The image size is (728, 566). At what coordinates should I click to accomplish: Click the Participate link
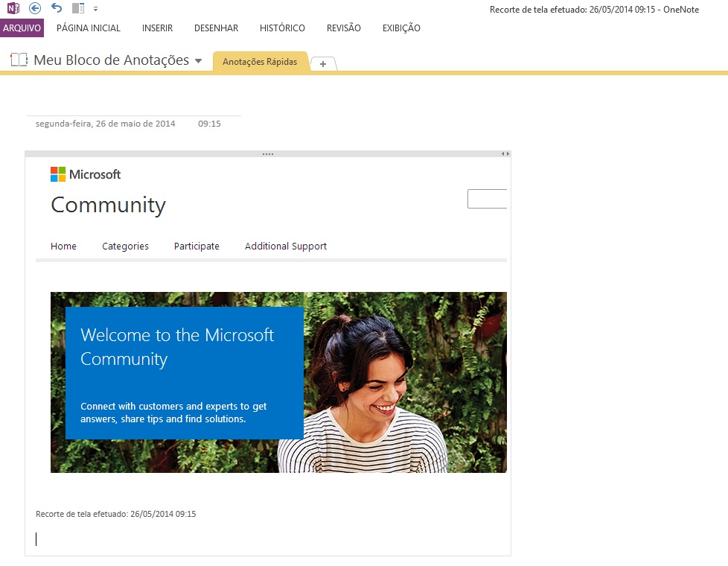(197, 247)
